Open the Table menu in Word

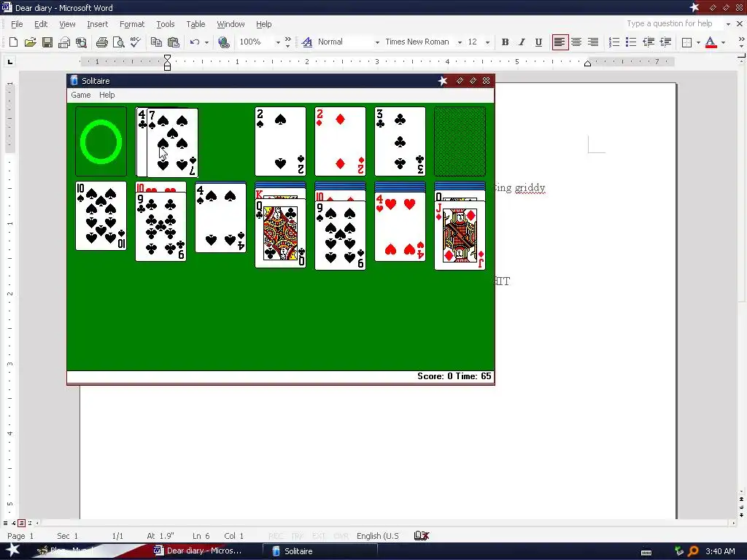(196, 24)
